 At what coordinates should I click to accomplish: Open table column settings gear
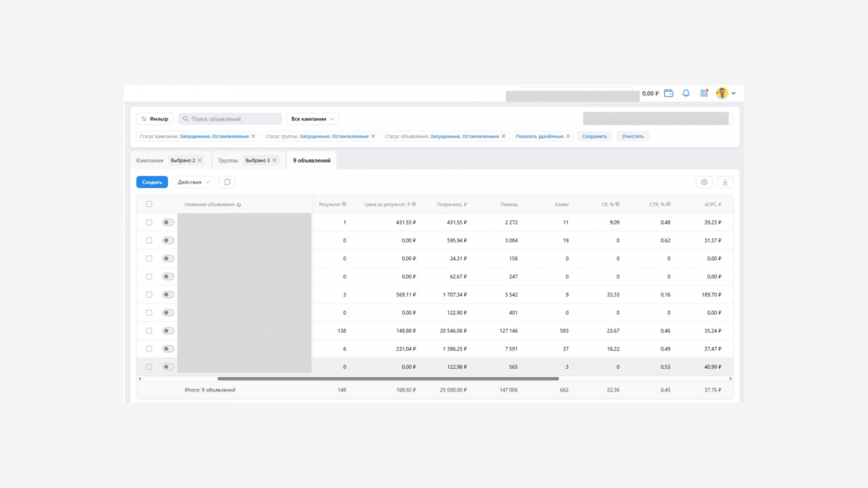(x=704, y=182)
